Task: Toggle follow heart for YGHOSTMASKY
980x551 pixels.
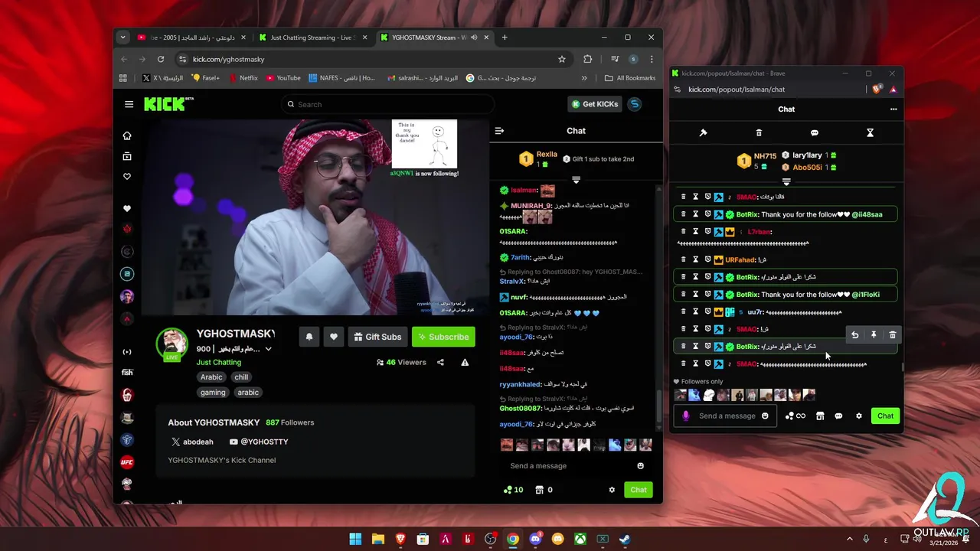Action: (334, 337)
